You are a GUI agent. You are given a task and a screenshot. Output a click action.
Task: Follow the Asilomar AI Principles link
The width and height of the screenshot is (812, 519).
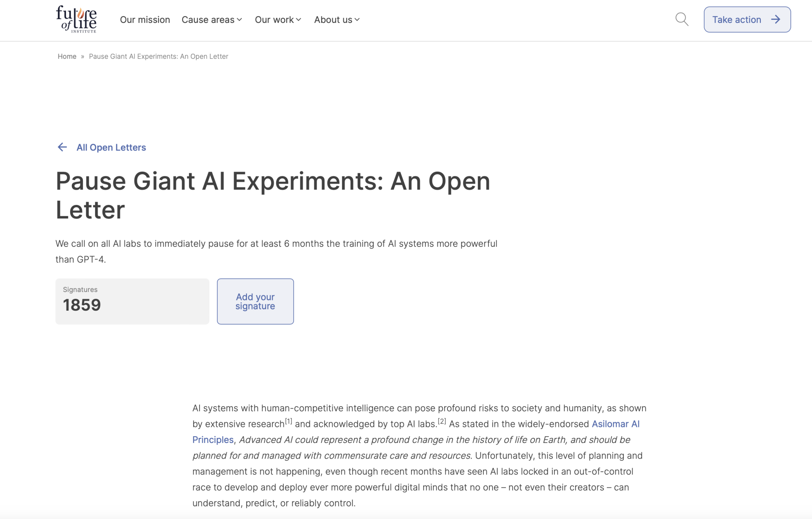point(615,424)
